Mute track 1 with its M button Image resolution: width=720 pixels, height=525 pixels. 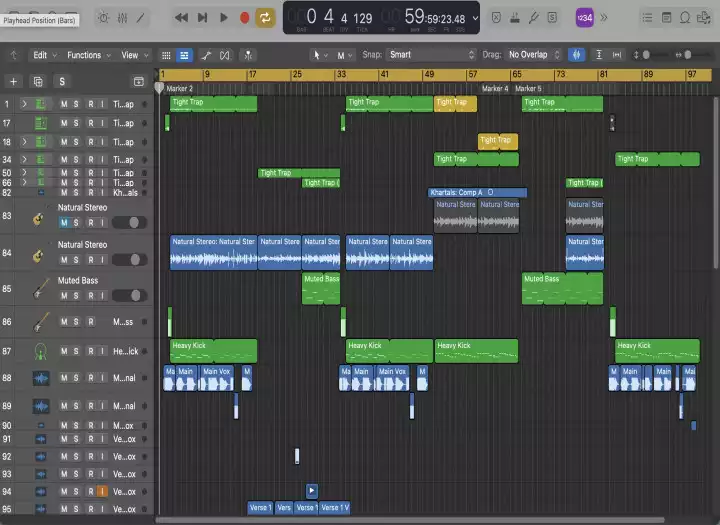click(64, 104)
